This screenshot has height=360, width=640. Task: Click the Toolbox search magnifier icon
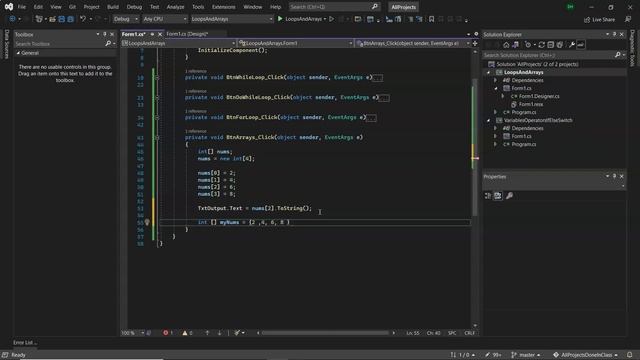108,44
